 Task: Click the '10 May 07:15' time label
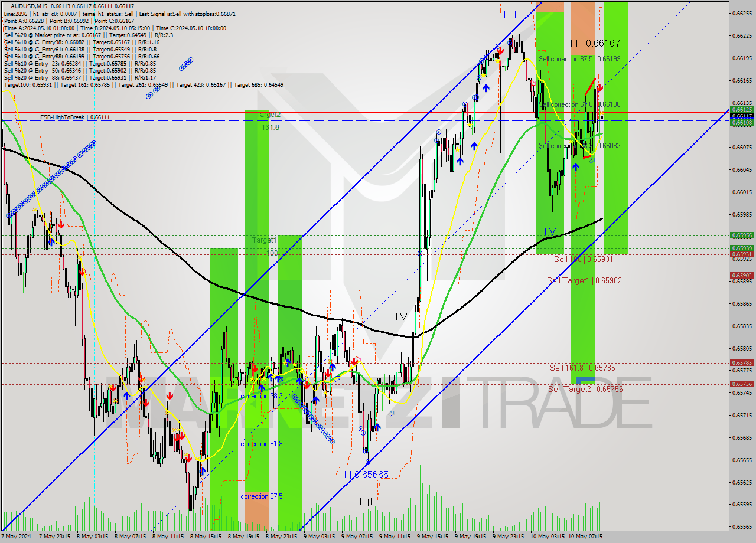click(x=585, y=537)
